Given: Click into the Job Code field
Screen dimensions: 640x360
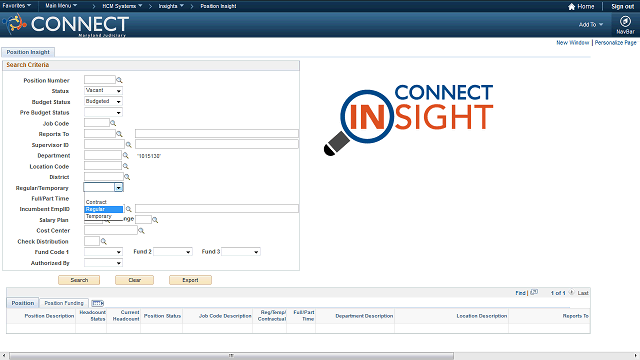Looking at the screenshot, I should pyautogui.click(x=97, y=123).
